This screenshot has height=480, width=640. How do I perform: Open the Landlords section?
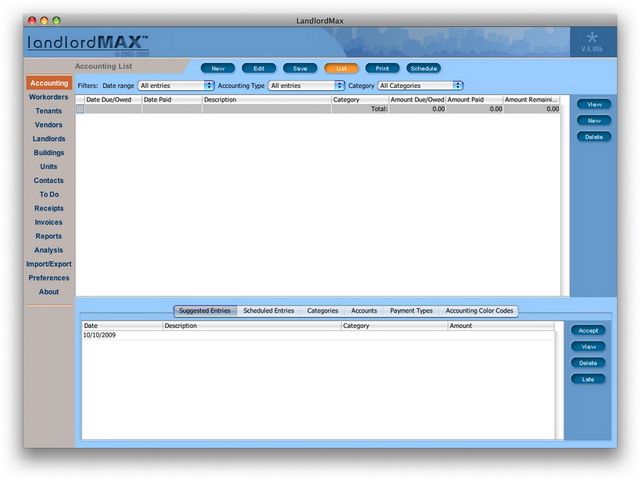[x=49, y=139]
